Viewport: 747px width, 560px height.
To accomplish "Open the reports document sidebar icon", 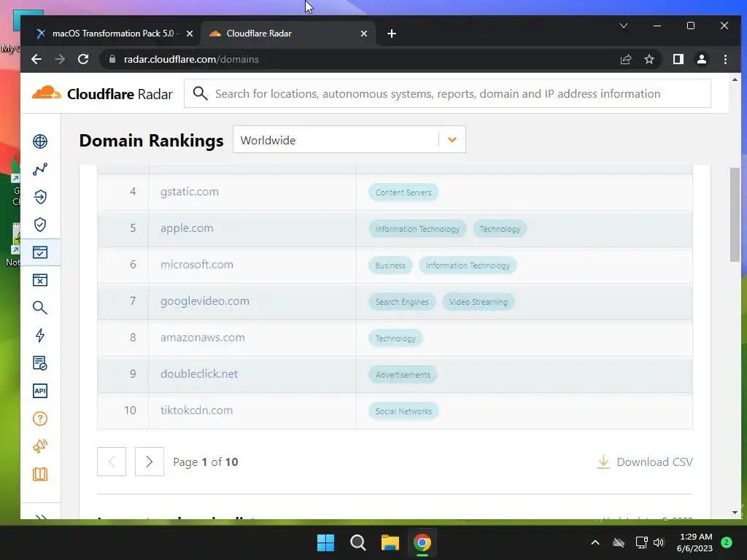I will pos(40,363).
